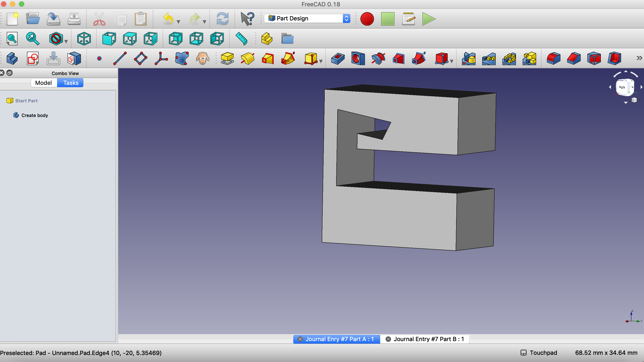Expand the hidden toolbar overflow chevron
The height and width of the screenshot is (362, 644).
639,58
